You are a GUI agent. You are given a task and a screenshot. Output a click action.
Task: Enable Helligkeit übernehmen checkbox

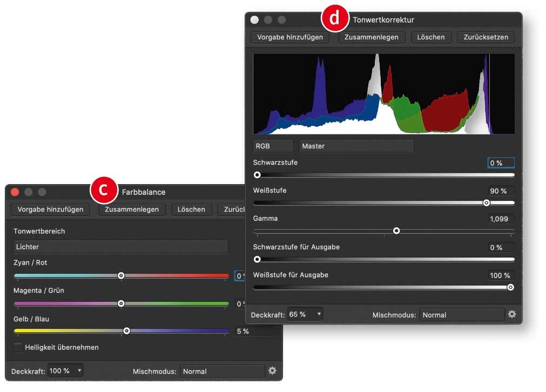[x=17, y=347]
